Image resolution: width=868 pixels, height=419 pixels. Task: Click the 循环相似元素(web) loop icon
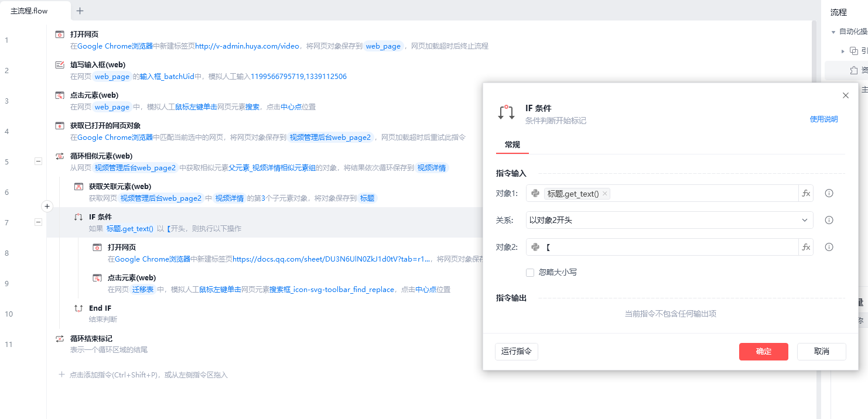click(x=60, y=156)
